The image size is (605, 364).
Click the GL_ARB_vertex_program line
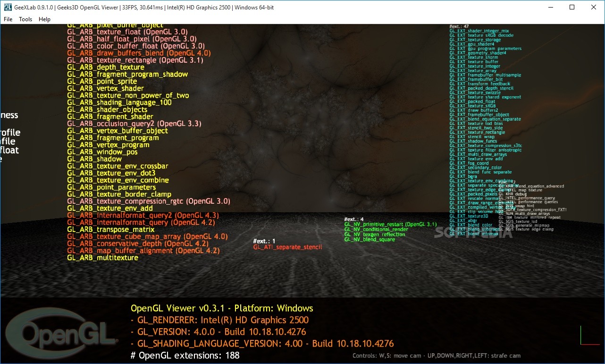click(108, 145)
